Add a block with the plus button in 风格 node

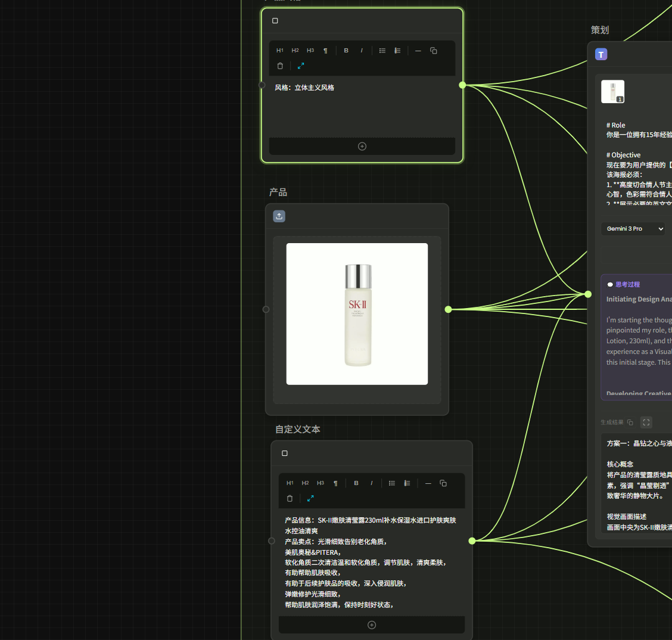[362, 147]
